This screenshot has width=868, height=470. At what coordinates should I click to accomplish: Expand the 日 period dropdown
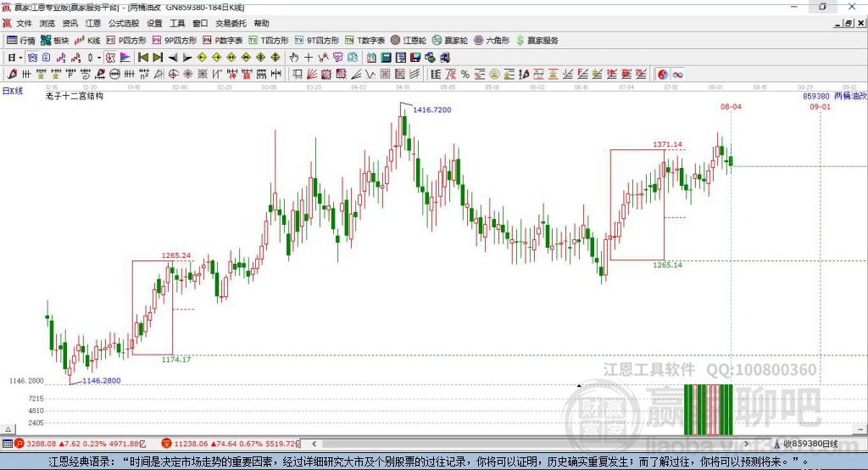(x=20, y=58)
